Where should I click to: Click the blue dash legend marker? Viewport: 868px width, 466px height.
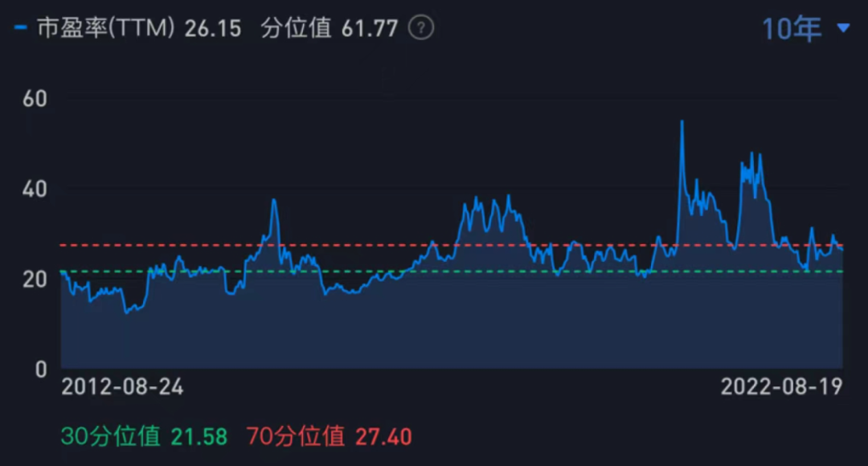click(x=21, y=28)
